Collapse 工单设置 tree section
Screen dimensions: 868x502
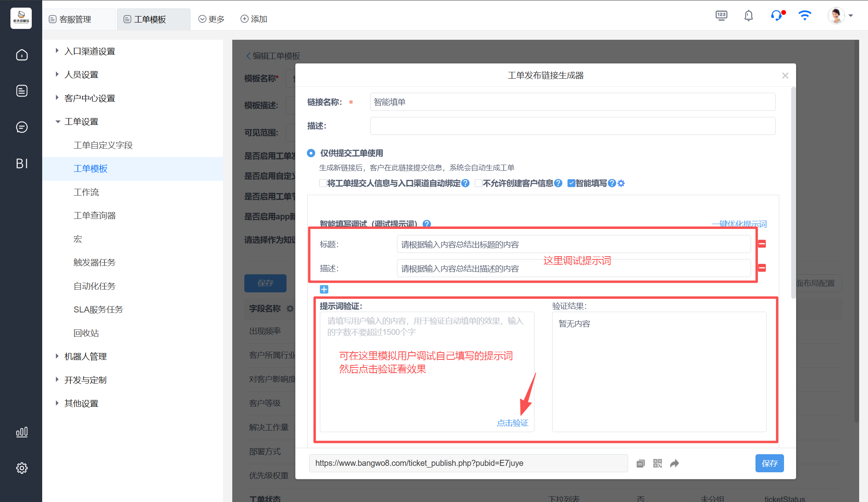tap(57, 122)
